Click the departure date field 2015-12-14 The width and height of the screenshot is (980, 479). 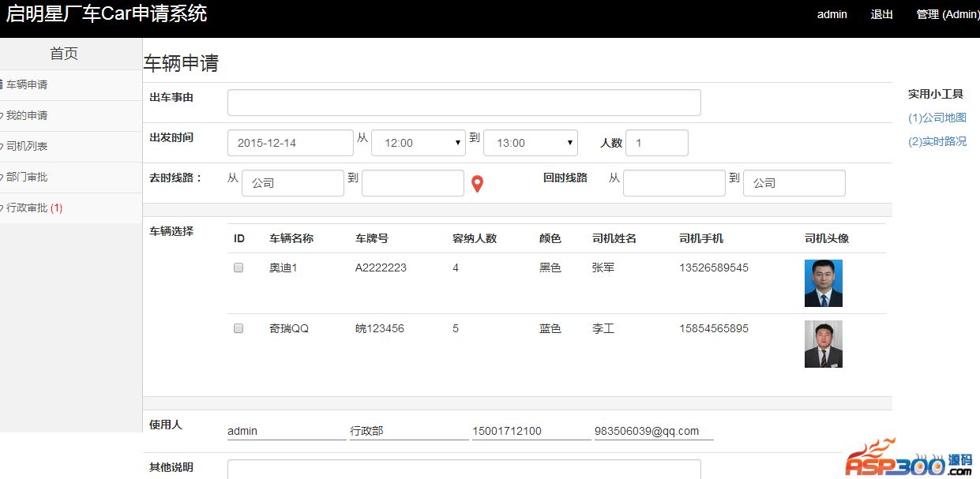coord(290,143)
